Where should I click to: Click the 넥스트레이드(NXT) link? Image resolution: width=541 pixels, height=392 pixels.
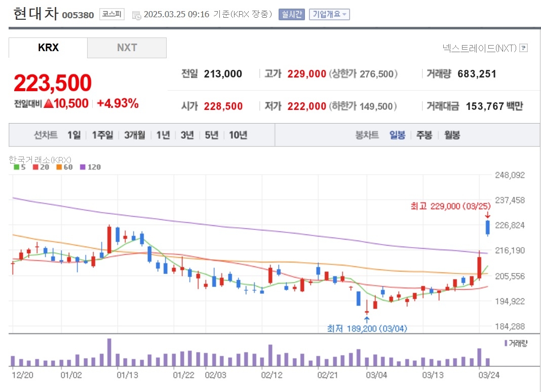pos(480,48)
